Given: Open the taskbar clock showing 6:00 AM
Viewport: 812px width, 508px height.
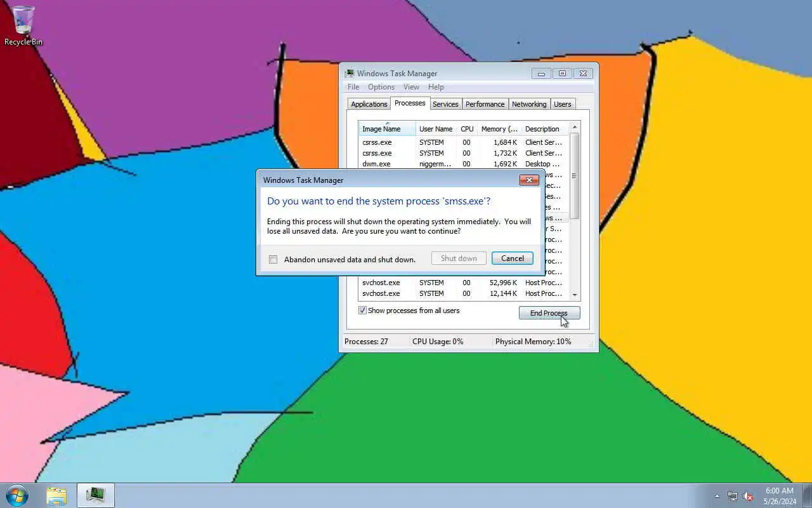Looking at the screenshot, I should coord(780,496).
